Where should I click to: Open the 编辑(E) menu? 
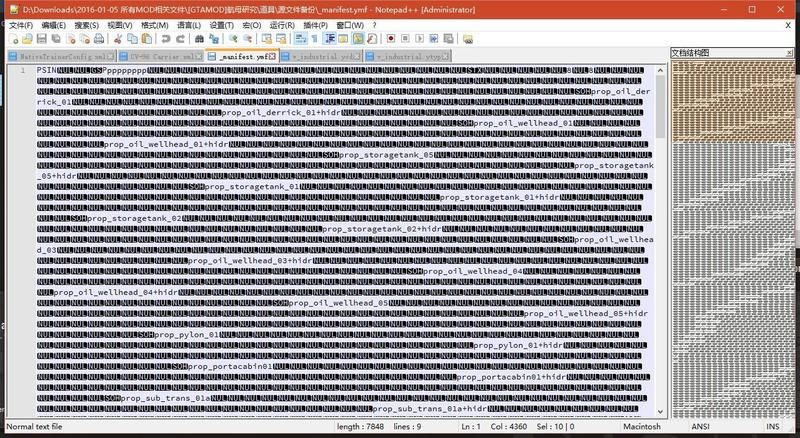point(54,25)
